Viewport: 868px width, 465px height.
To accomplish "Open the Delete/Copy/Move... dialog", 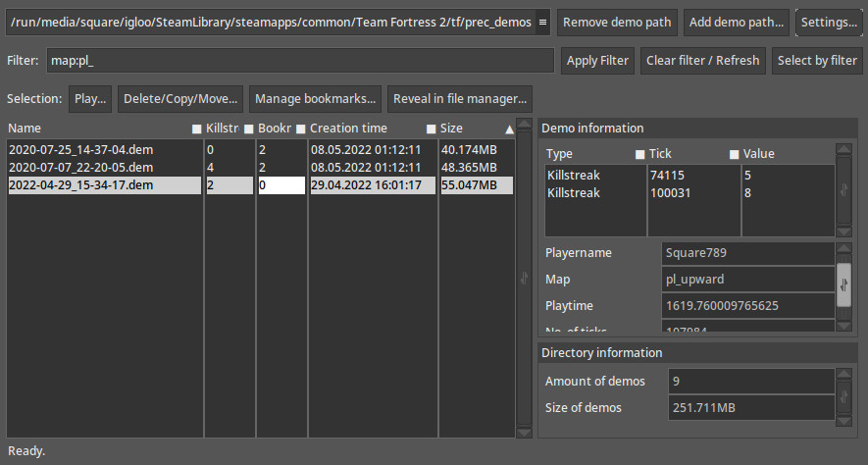I will tap(180, 98).
